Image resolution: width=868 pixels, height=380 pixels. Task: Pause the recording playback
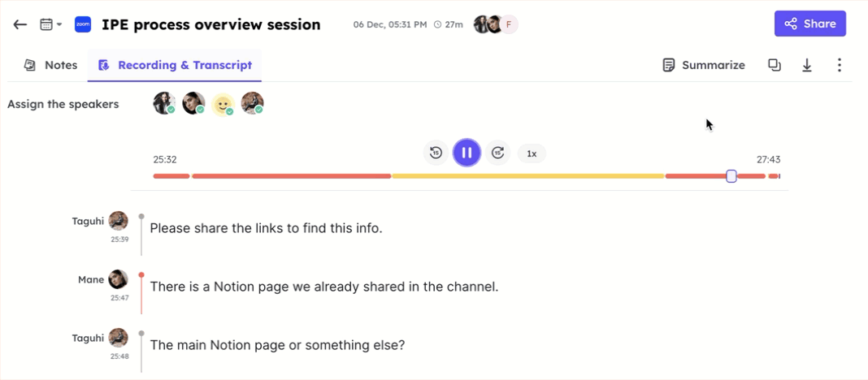pyautogui.click(x=467, y=153)
